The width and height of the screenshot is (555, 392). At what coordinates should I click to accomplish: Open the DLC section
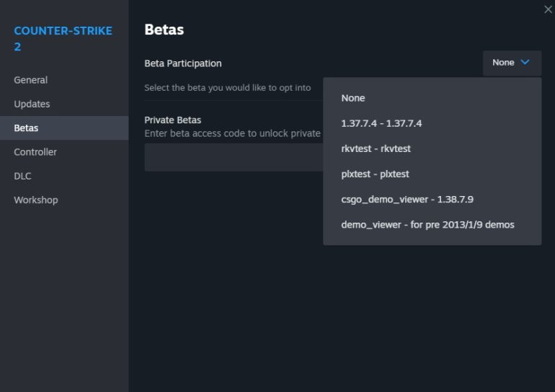22,176
